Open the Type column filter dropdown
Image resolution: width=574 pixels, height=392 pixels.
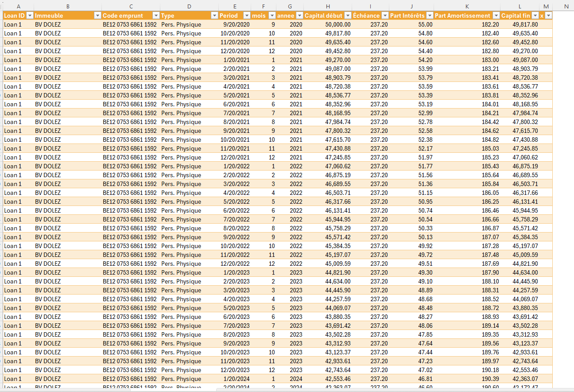214,16
